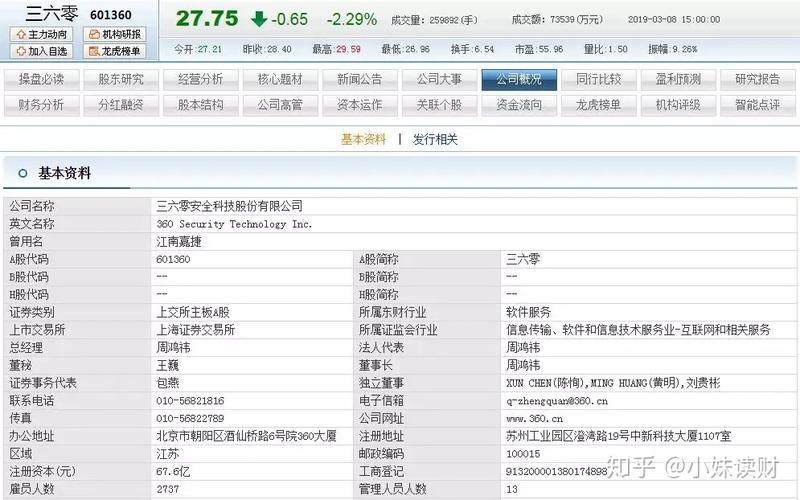800x500 pixels.
Task: Click the A股简称 value 三六零
Action: click(x=523, y=259)
